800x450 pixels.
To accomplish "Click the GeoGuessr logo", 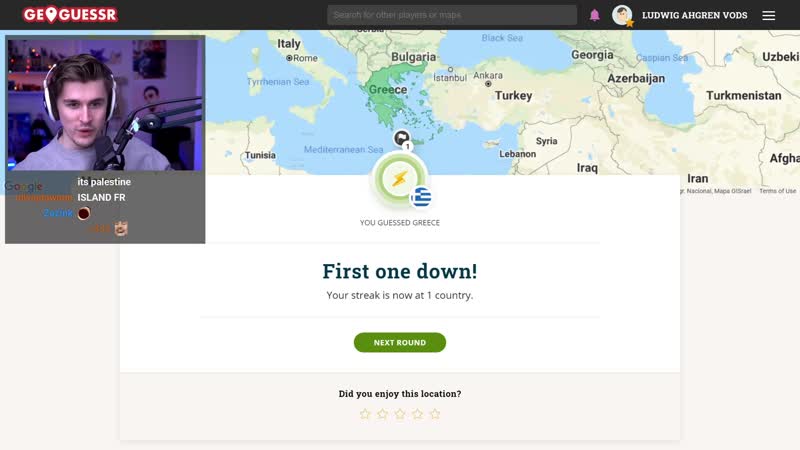I will tap(70, 15).
